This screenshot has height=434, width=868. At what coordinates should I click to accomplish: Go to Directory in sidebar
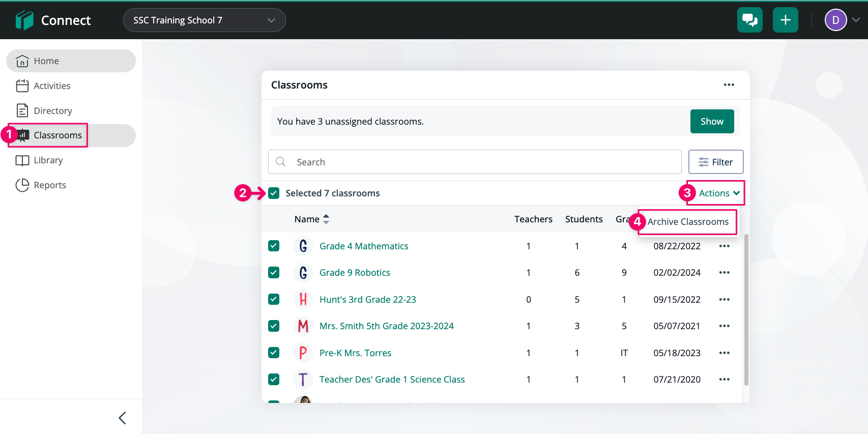tap(71, 110)
